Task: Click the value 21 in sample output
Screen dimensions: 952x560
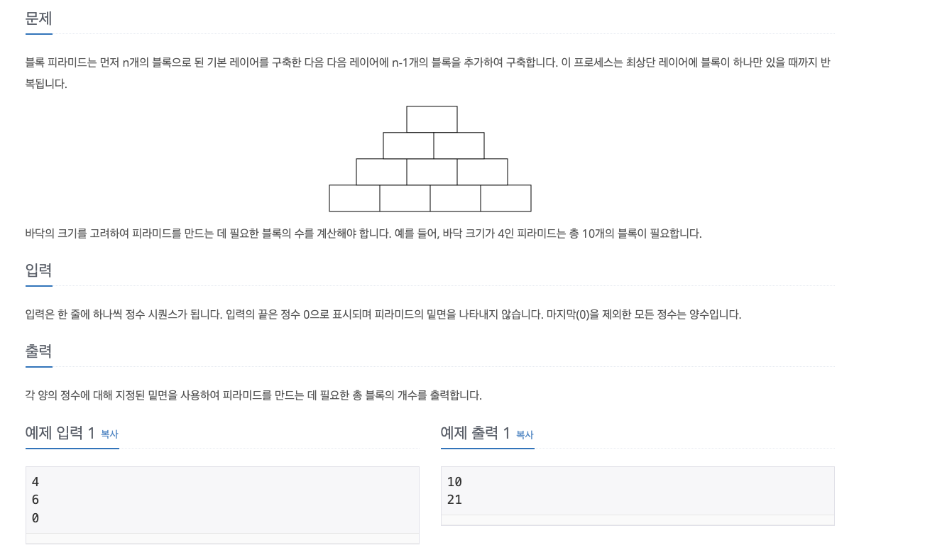Action: pyautogui.click(x=454, y=500)
